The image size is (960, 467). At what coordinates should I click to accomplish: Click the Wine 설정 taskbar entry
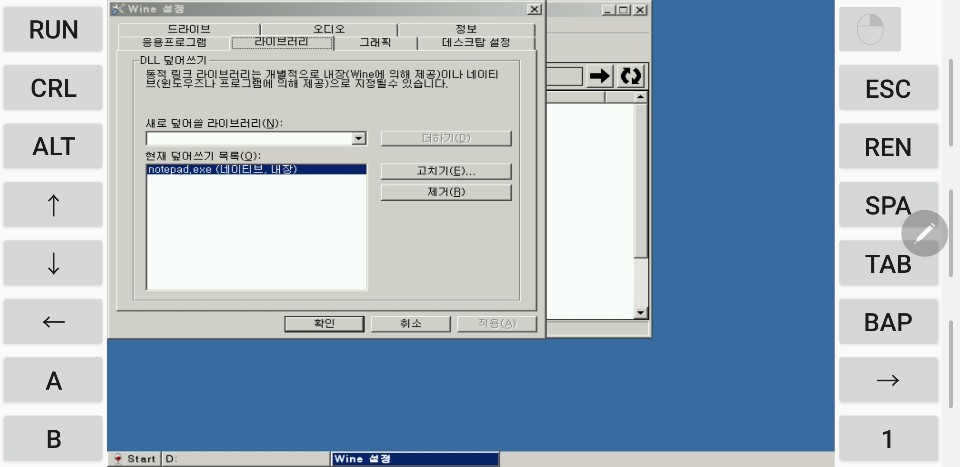(415, 459)
